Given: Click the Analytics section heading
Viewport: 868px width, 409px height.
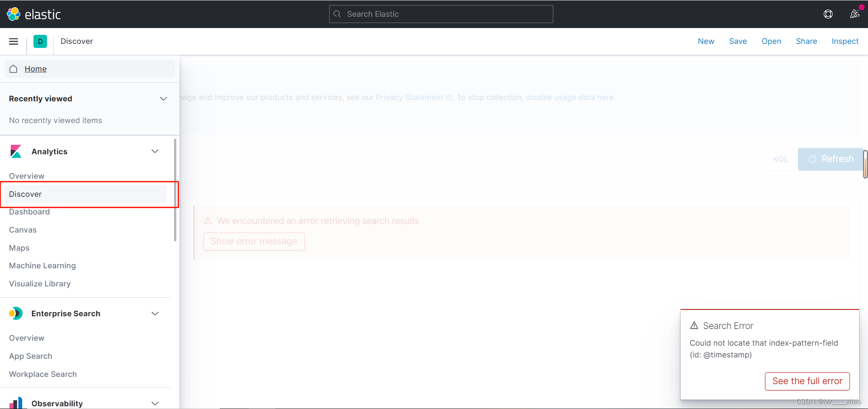Looking at the screenshot, I should coord(49,152).
